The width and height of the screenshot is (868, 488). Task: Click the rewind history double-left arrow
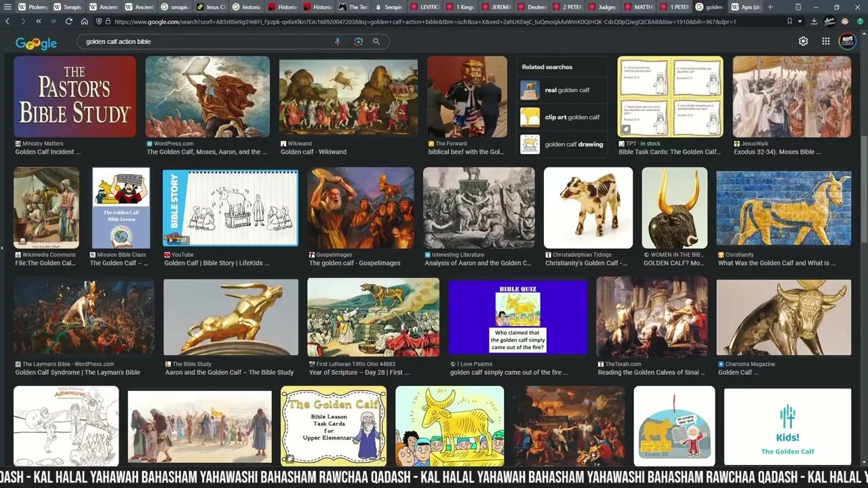[38, 21]
